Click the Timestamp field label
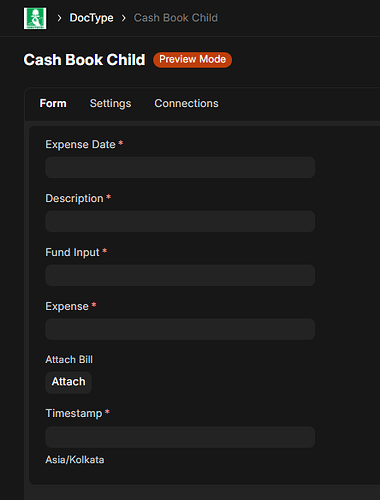 (74, 413)
